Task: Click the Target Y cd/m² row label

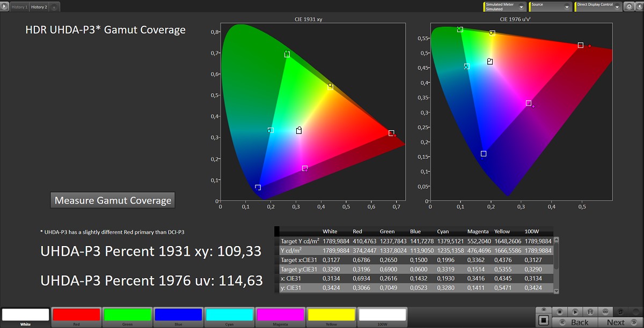Action: [x=300, y=241]
